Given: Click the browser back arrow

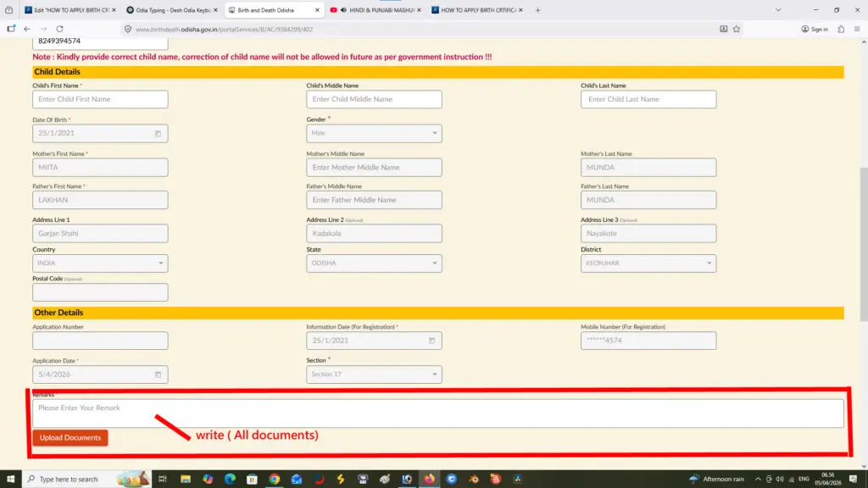Looking at the screenshot, I should (27, 29).
